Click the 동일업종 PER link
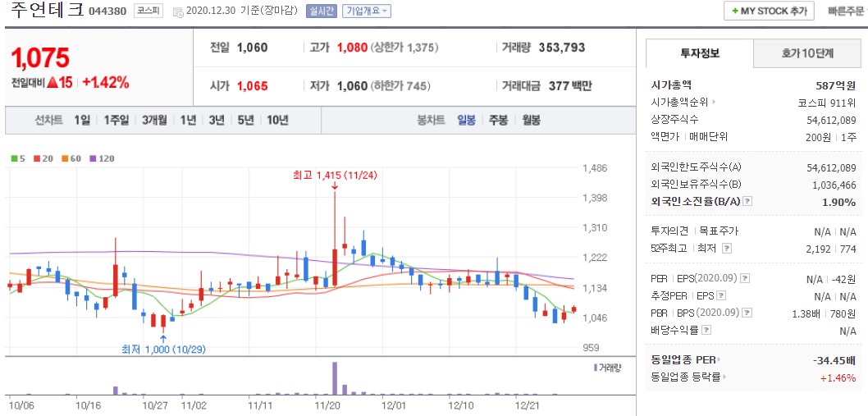 [x=683, y=360]
